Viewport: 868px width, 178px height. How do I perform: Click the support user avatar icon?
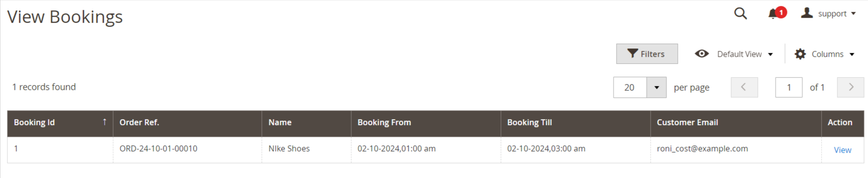coord(807,13)
